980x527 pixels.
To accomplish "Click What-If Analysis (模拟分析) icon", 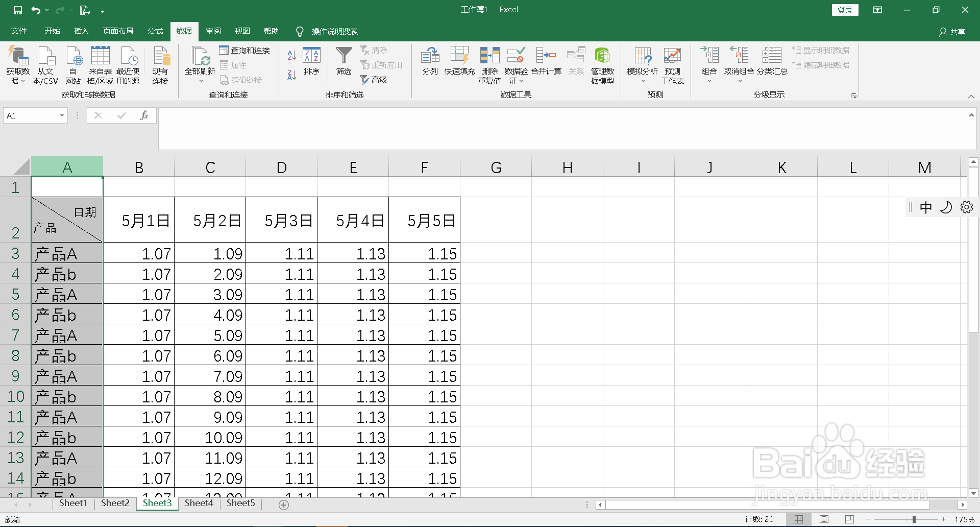I will [x=643, y=65].
